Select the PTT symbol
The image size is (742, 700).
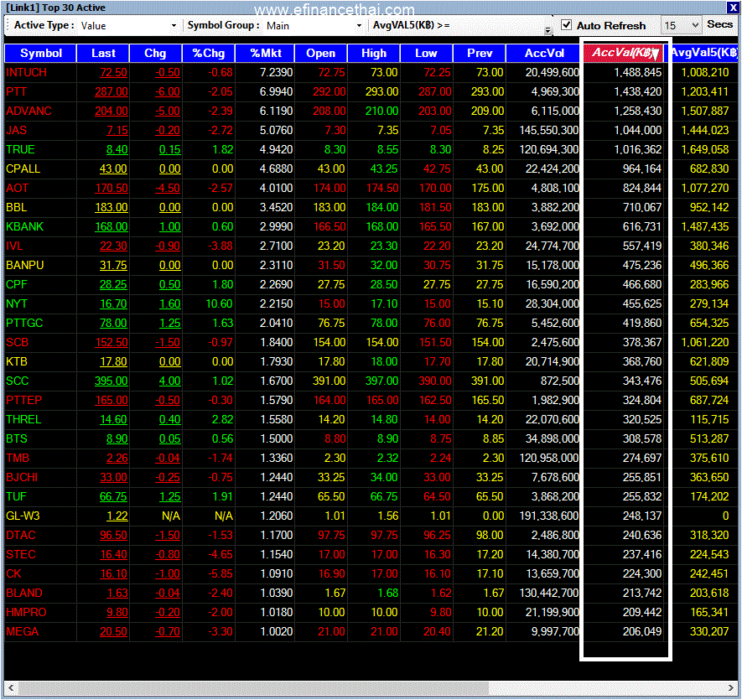click(x=17, y=92)
